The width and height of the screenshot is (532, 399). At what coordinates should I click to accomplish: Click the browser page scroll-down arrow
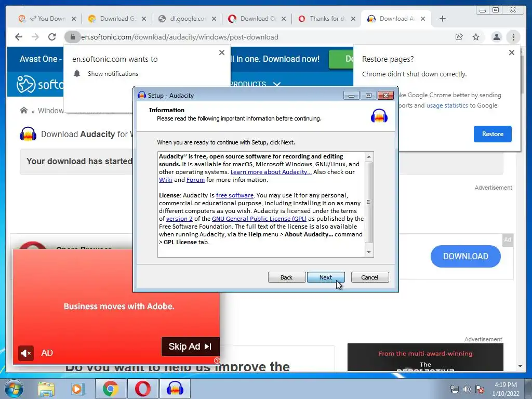520,366
